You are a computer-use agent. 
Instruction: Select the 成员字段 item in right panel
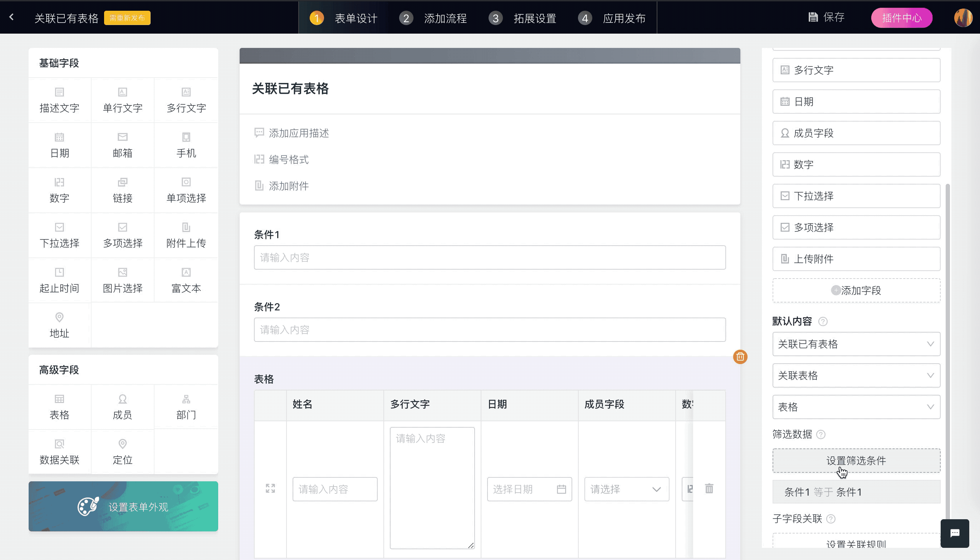(x=856, y=133)
